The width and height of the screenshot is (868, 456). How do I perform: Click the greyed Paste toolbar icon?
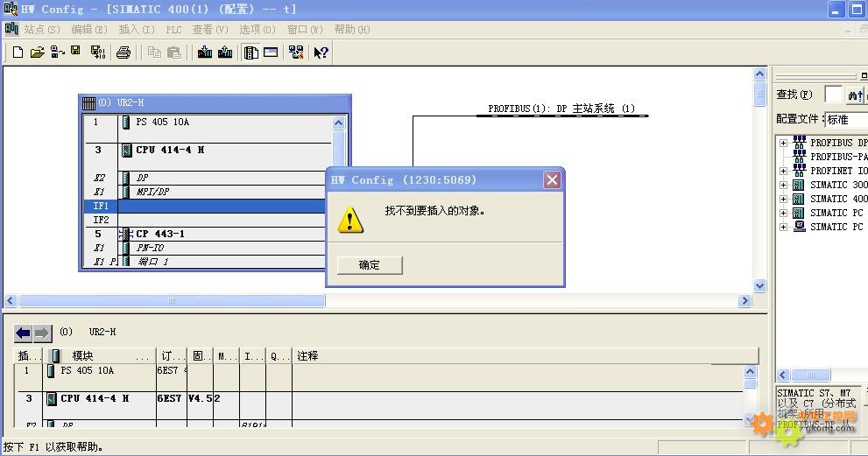[173, 53]
